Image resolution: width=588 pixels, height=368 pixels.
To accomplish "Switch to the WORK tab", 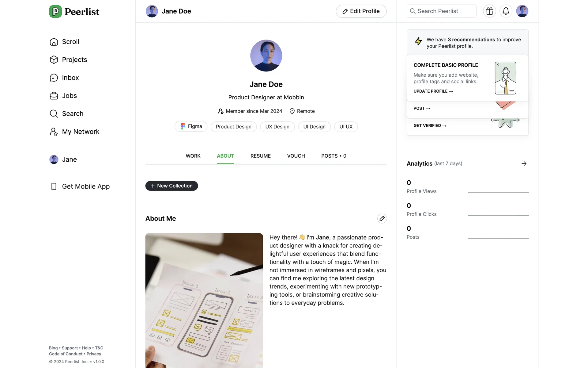I will (x=193, y=156).
